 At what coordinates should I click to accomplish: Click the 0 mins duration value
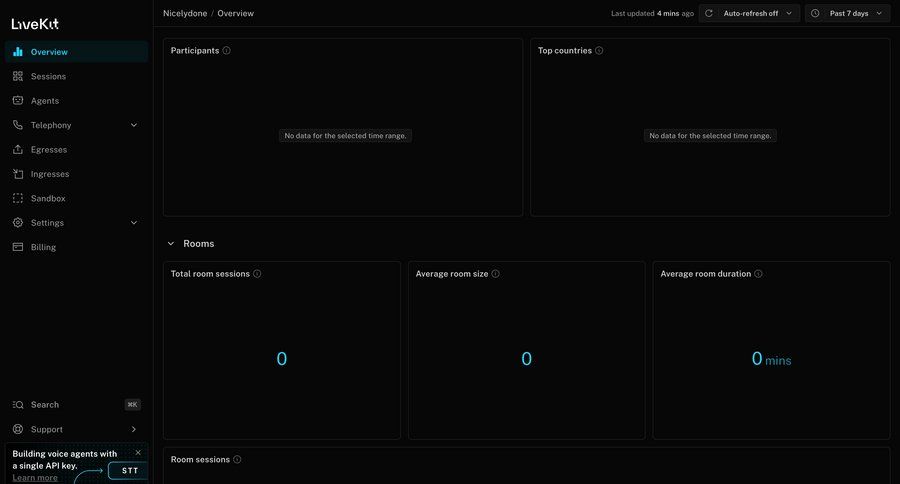[x=771, y=359]
